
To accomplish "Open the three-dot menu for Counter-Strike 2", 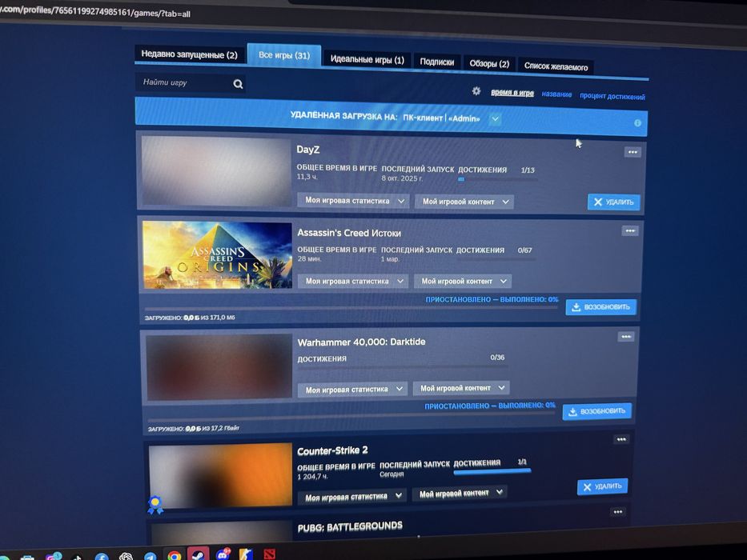I will [x=621, y=439].
